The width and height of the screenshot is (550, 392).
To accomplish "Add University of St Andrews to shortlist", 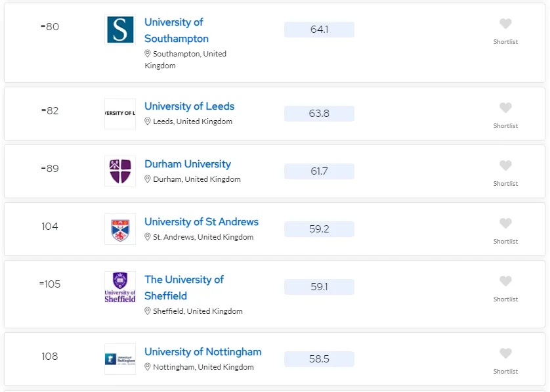I will tap(505, 224).
